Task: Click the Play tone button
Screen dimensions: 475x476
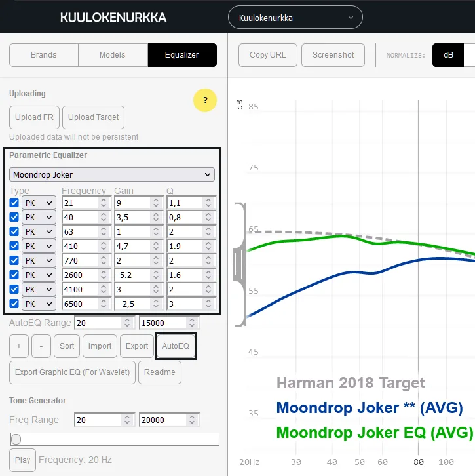Action: 22,460
